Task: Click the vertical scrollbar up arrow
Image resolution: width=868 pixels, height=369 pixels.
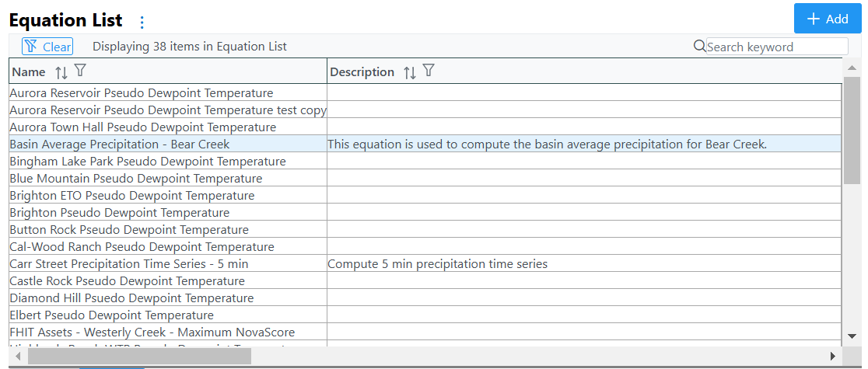Action: coord(852,68)
